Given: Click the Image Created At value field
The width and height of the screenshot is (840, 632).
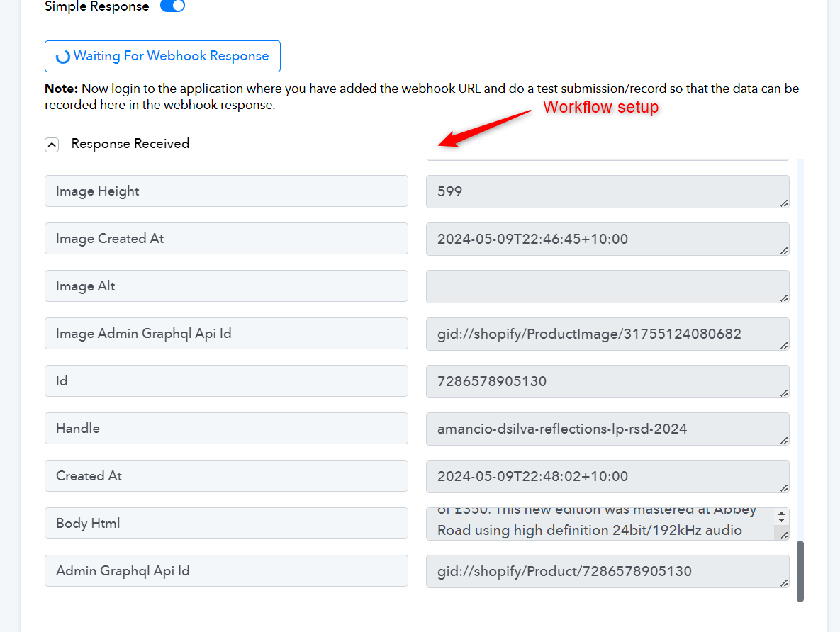Looking at the screenshot, I should coord(606,239).
